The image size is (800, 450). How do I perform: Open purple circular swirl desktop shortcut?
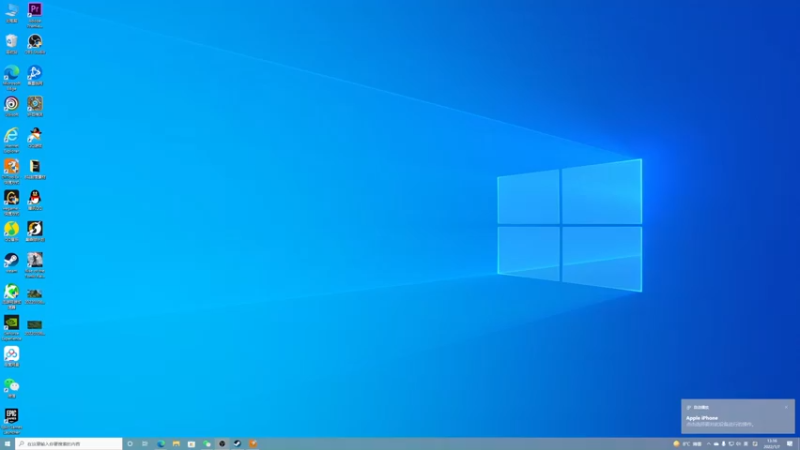tap(11, 106)
